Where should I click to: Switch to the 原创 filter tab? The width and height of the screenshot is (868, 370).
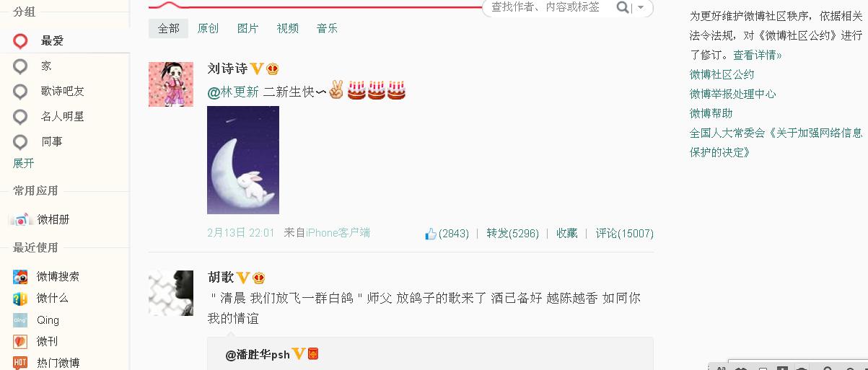point(208,28)
